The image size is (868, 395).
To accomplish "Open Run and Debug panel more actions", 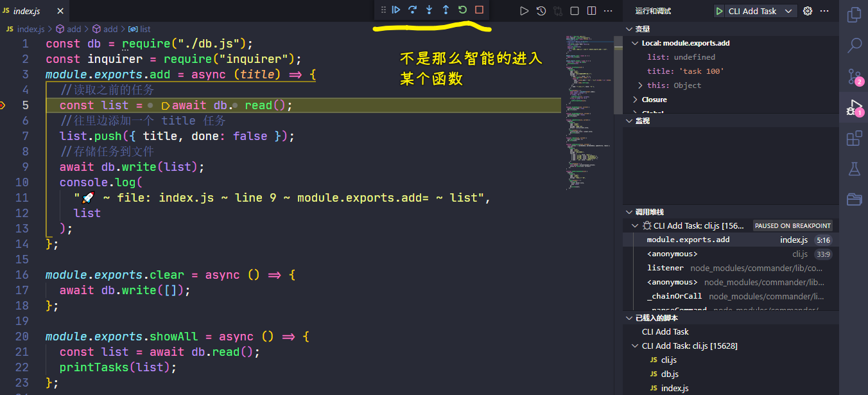I will click(x=825, y=11).
